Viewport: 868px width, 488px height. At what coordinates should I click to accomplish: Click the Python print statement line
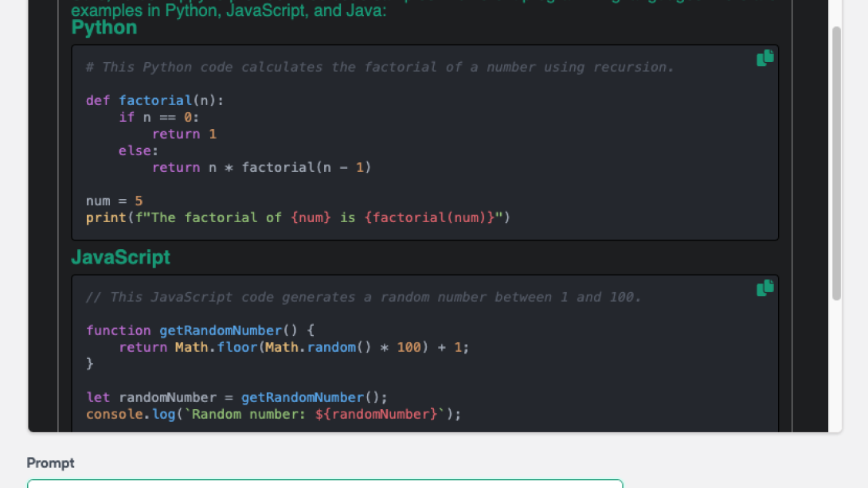298,217
